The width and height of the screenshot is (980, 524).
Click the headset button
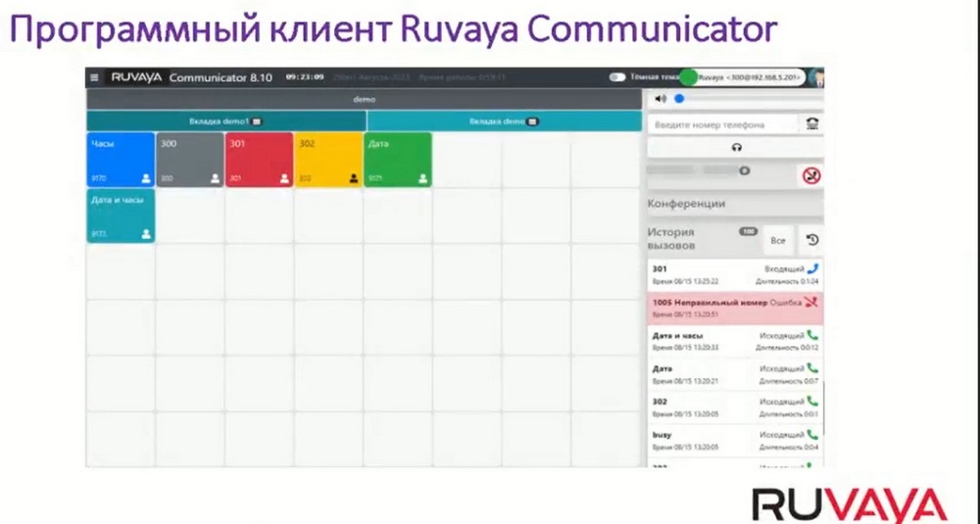[736, 147]
